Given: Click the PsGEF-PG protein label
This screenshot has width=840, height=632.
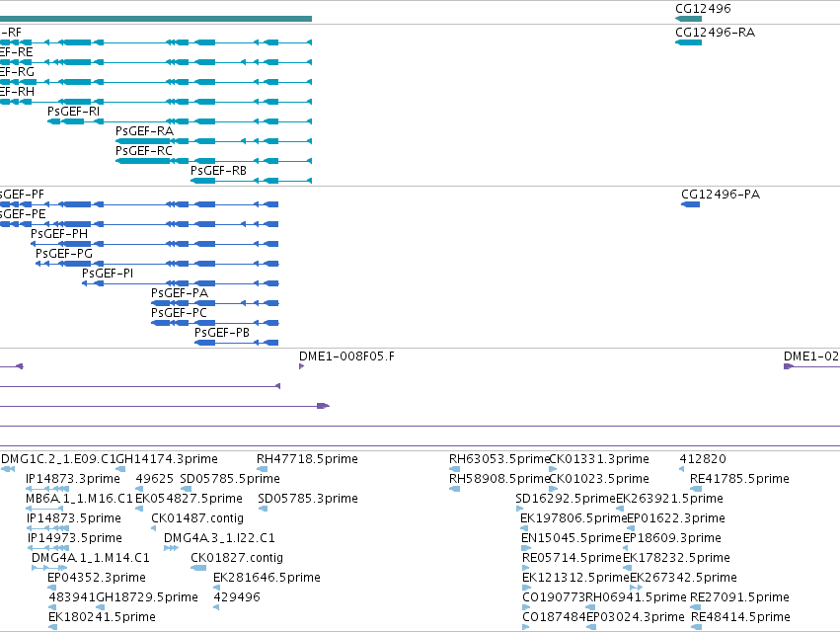Looking at the screenshot, I should tap(64, 254).
